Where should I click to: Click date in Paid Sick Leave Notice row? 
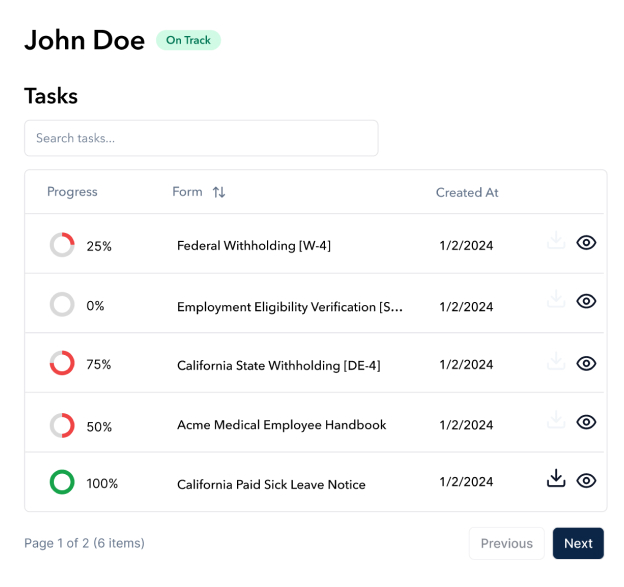[466, 482]
